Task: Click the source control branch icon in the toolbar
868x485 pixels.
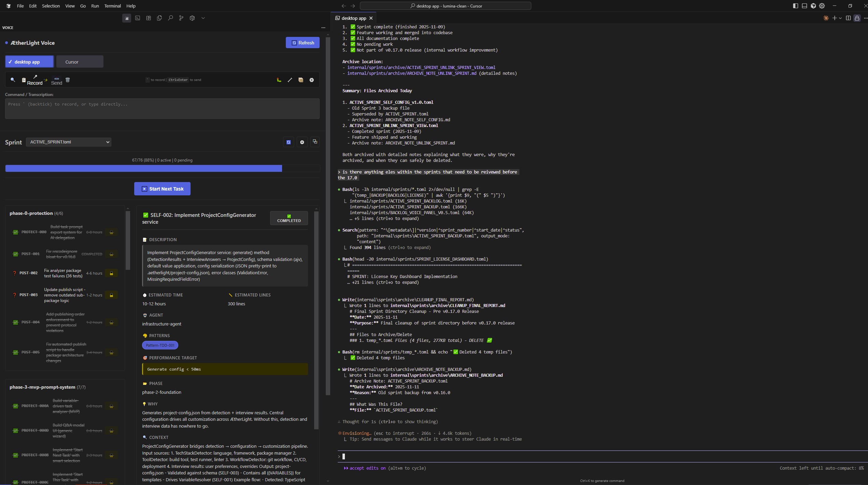Action: coord(181,18)
